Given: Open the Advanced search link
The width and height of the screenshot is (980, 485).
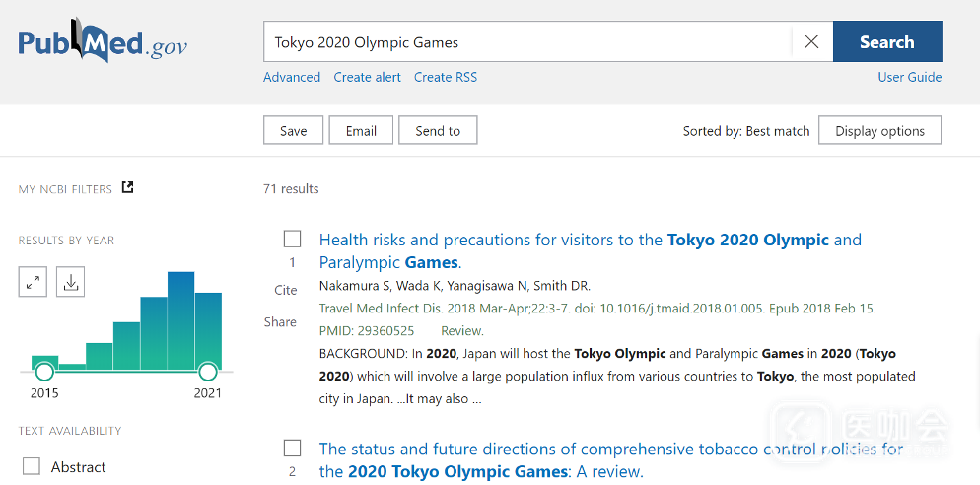Looking at the screenshot, I should [292, 77].
